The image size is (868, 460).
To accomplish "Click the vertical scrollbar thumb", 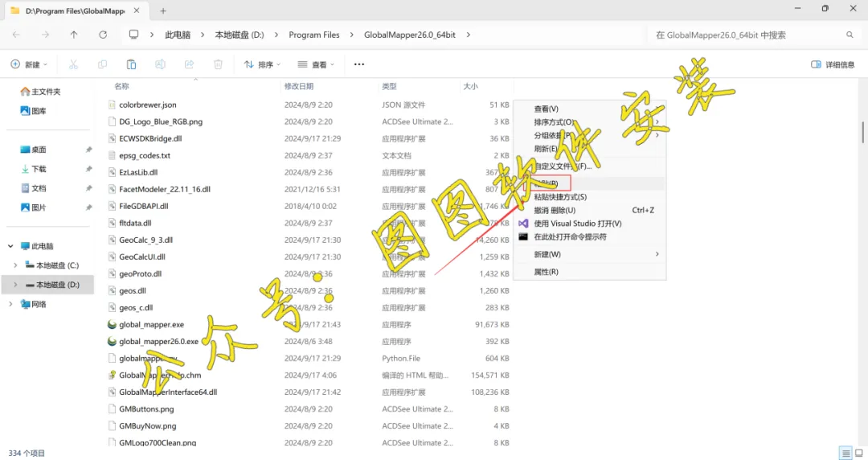I will pyautogui.click(x=862, y=132).
